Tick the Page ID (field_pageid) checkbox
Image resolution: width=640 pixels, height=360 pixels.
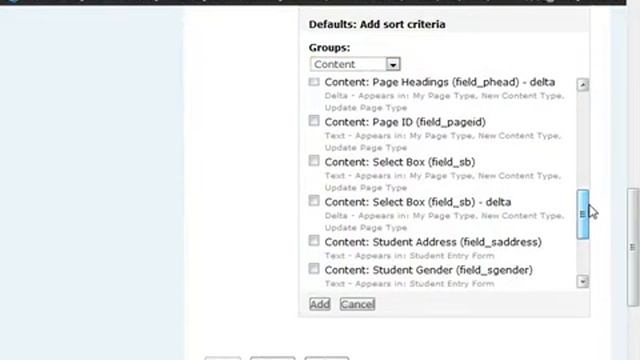[314, 120]
